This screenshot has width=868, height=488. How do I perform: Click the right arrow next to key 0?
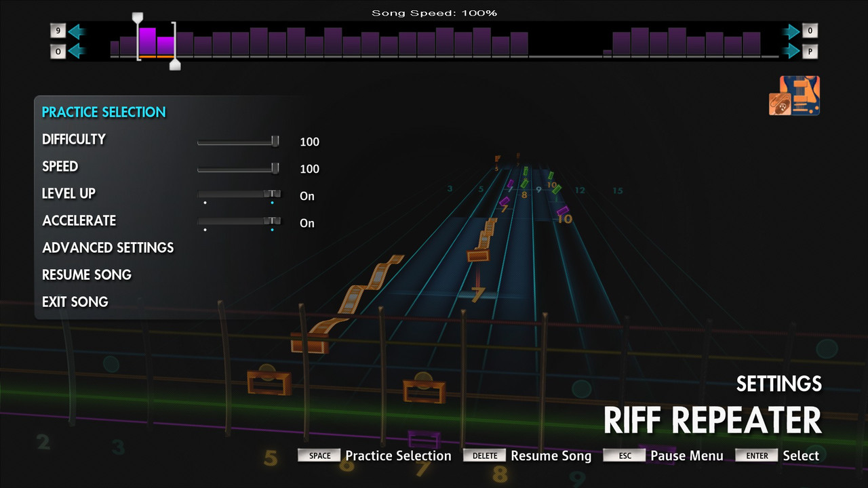[x=791, y=31]
